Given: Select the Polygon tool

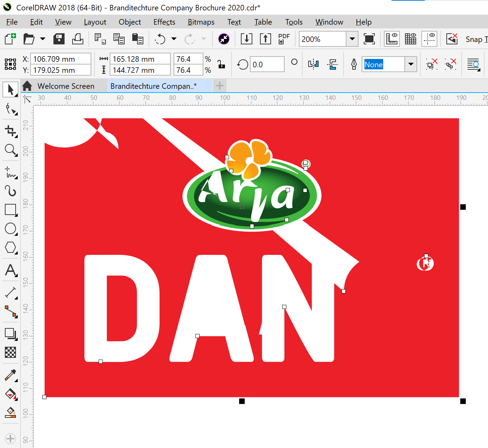Looking at the screenshot, I should [10, 248].
